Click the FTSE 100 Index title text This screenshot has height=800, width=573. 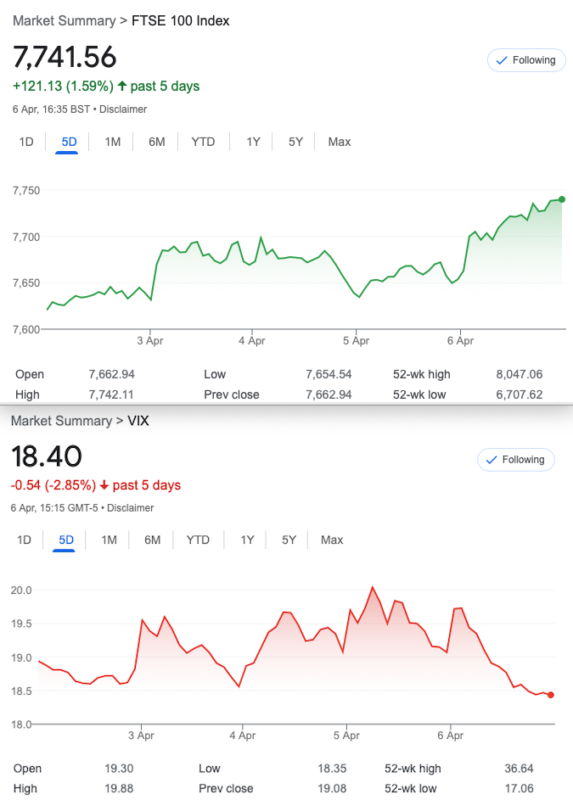coord(181,21)
